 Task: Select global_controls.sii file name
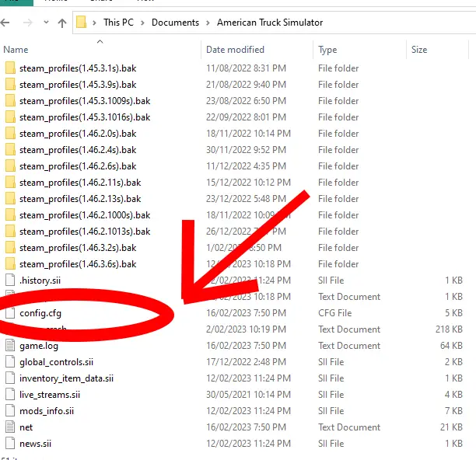tap(56, 362)
